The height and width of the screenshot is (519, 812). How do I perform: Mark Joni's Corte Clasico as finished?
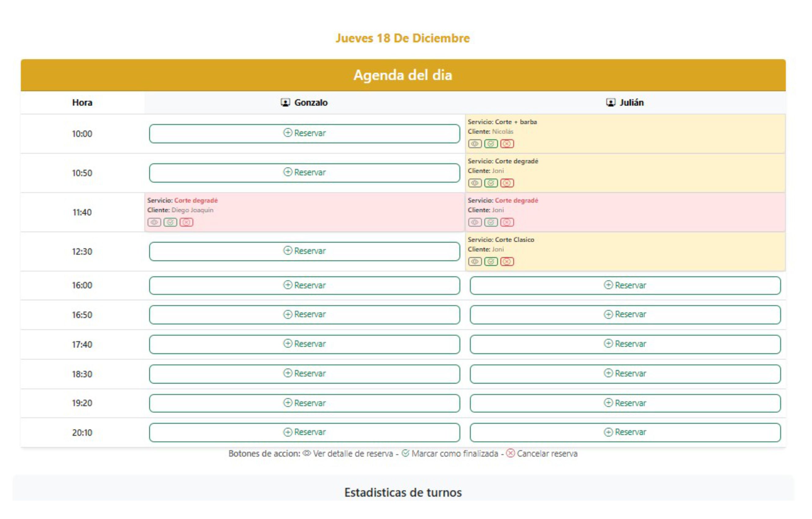(x=491, y=262)
